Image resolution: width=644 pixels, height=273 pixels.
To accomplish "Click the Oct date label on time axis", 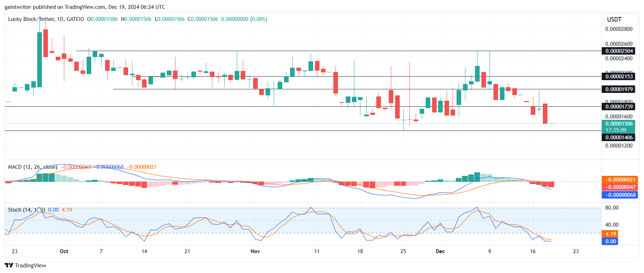I will pyautogui.click(x=64, y=251).
